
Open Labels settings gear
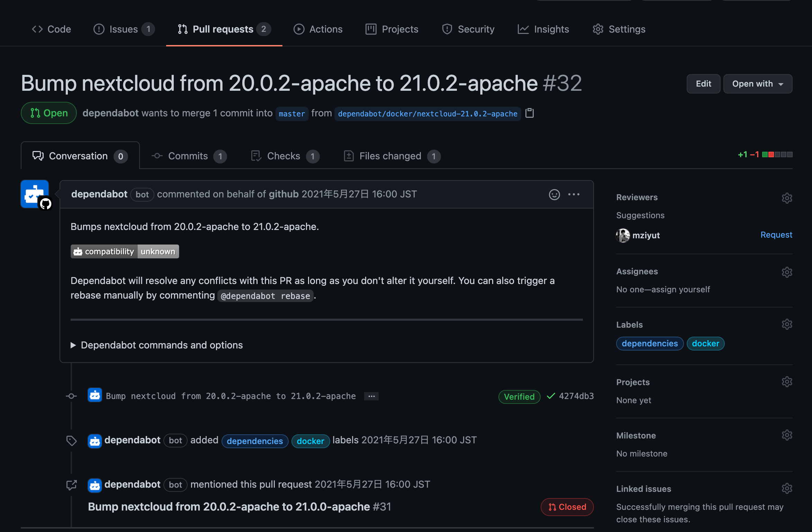pos(787,324)
